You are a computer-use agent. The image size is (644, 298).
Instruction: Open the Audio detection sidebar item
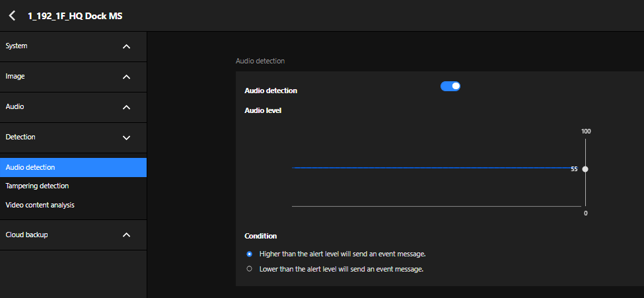coord(30,168)
